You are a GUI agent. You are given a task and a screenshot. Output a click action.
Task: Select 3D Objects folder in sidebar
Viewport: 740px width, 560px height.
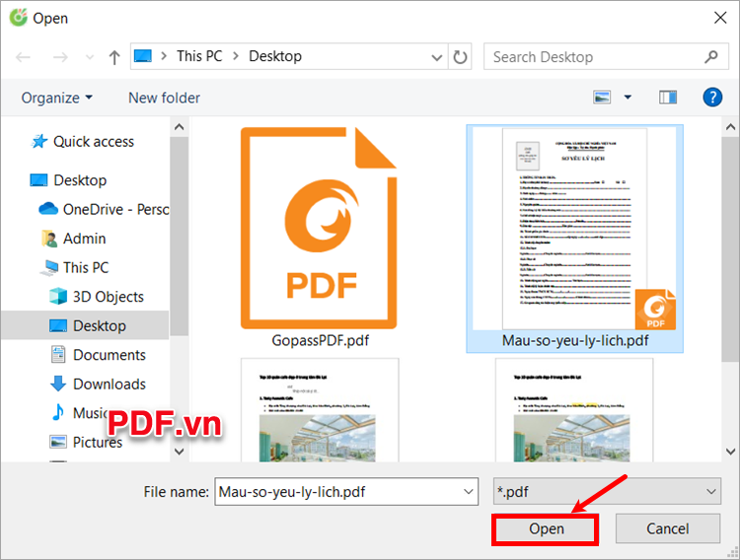click(x=108, y=297)
